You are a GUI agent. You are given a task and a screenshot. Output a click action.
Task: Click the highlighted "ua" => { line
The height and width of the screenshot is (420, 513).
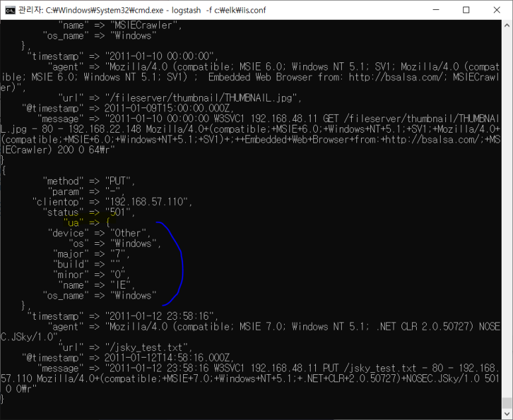click(87, 223)
